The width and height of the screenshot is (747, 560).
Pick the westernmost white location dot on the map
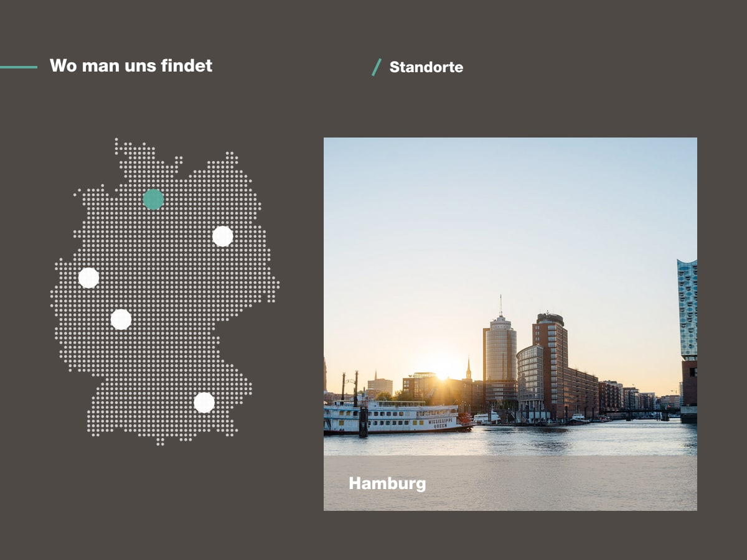(88, 278)
